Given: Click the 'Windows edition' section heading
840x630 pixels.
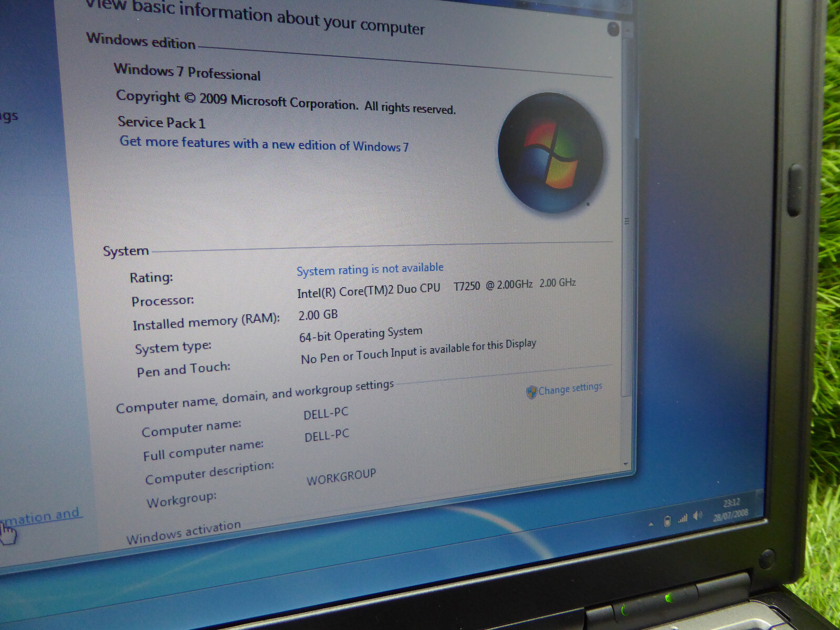Looking at the screenshot, I should [x=141, y=41].
